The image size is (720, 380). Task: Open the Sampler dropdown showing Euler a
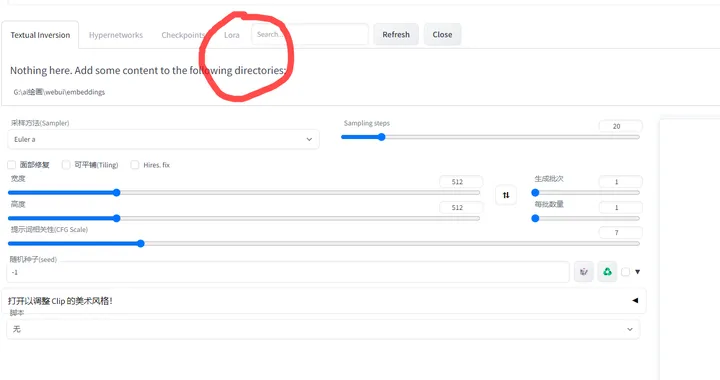163,139
